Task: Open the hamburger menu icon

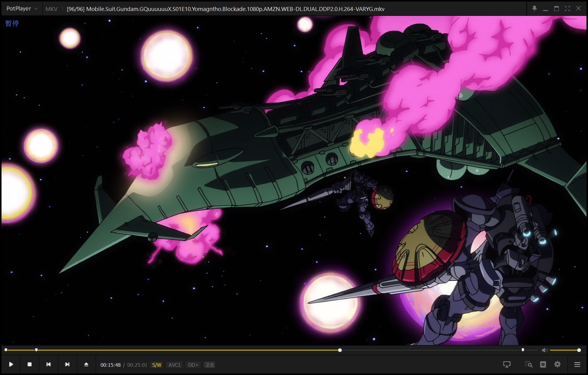Action: (x=577, y=364)
